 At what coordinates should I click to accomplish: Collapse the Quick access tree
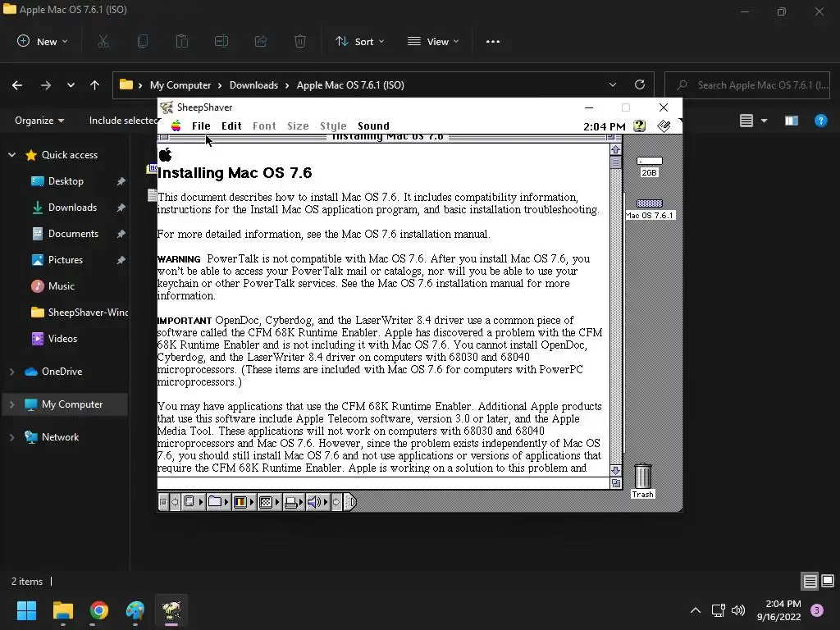point(11,155)
